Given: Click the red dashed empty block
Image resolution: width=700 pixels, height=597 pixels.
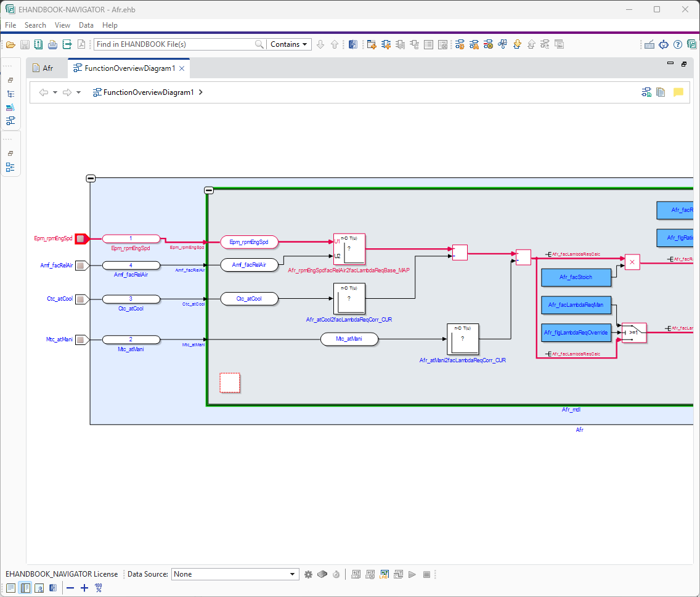Looking at the screenshot, I should tap(230, 383).
